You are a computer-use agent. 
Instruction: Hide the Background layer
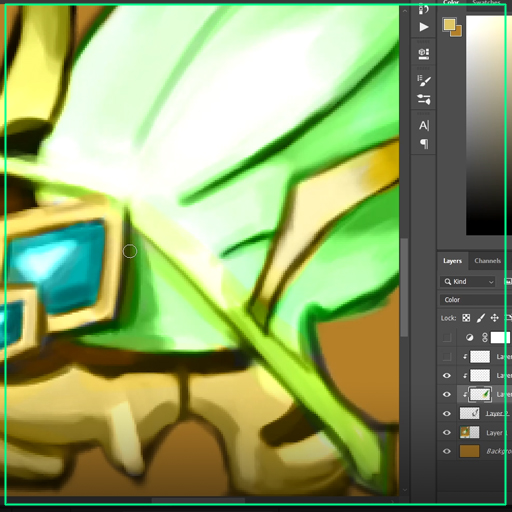click(x=447, y=451)
